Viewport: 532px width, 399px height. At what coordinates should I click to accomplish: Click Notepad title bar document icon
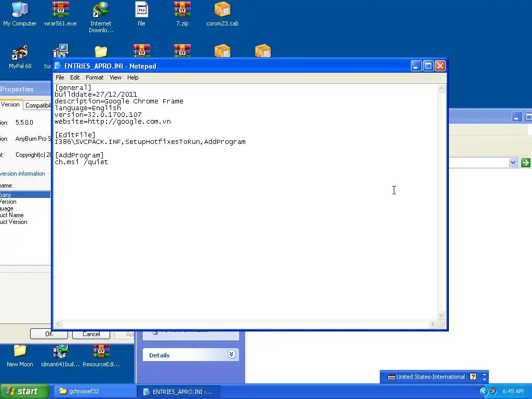[x=58, y=66]
